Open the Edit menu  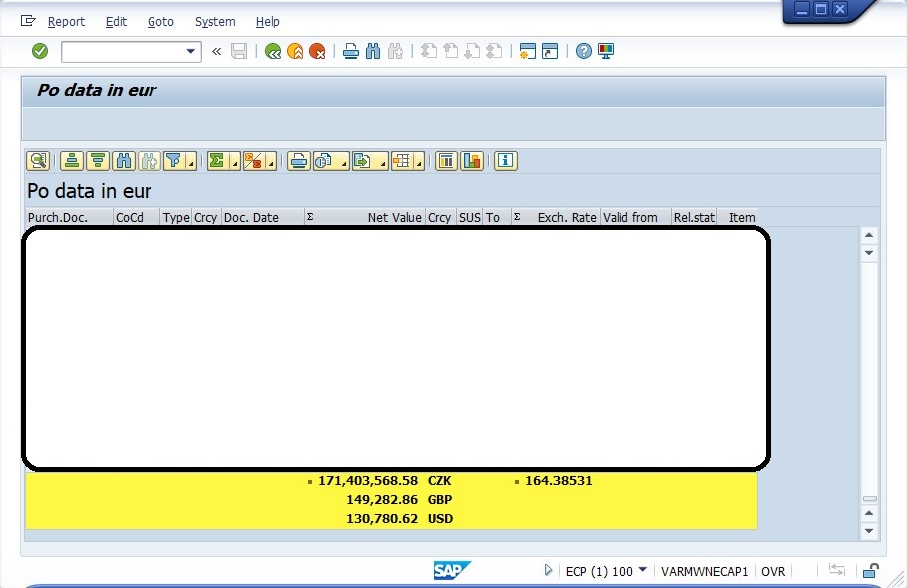tap(116, 21)
